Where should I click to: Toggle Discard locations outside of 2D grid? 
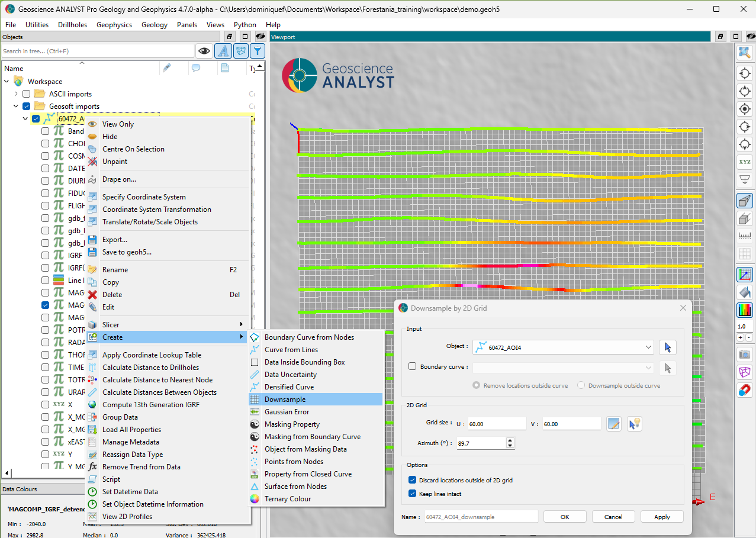click(x=413, y=480)
